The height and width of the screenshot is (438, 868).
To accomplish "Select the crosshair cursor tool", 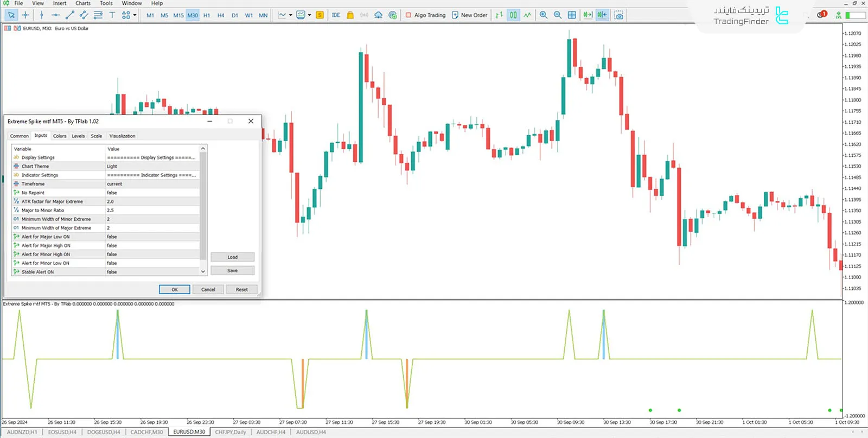I will click(x=25, y=15).
